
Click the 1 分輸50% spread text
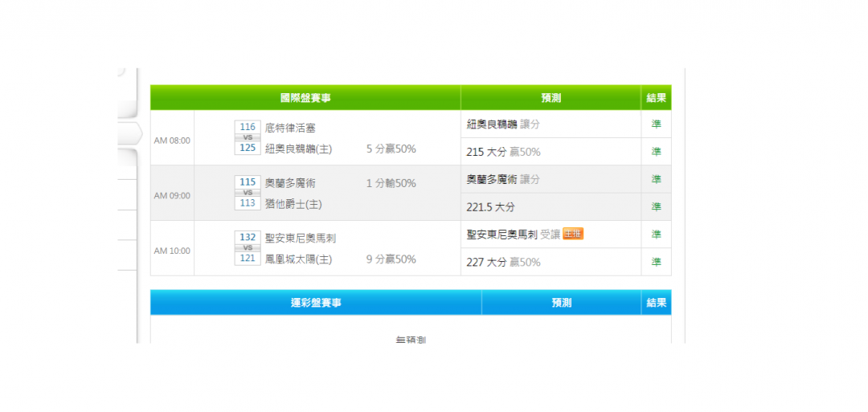click(x=391, y=184)
